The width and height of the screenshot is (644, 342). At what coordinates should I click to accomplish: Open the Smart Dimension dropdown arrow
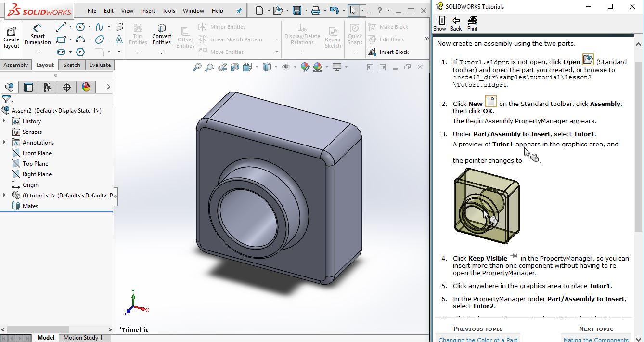pos(38,52)
